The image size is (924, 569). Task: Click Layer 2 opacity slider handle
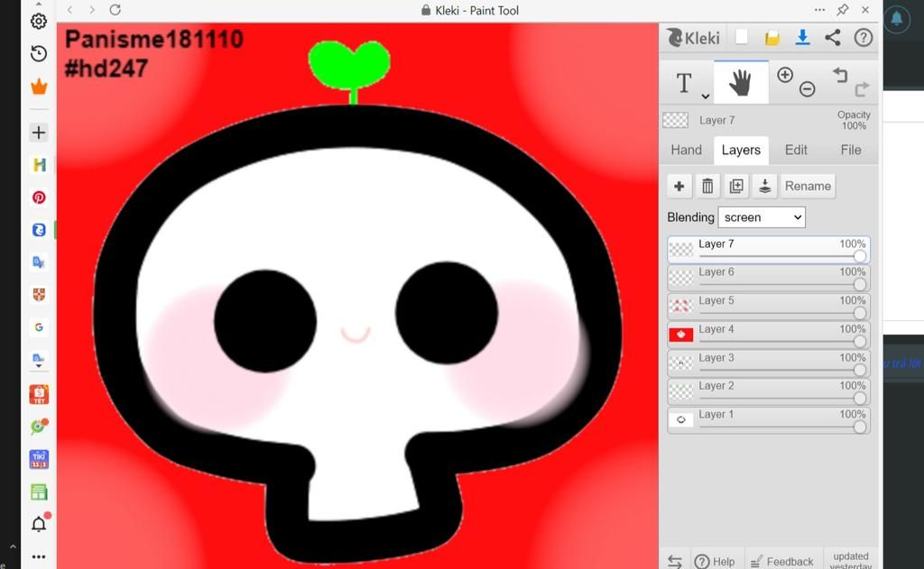tap(860, 399)
